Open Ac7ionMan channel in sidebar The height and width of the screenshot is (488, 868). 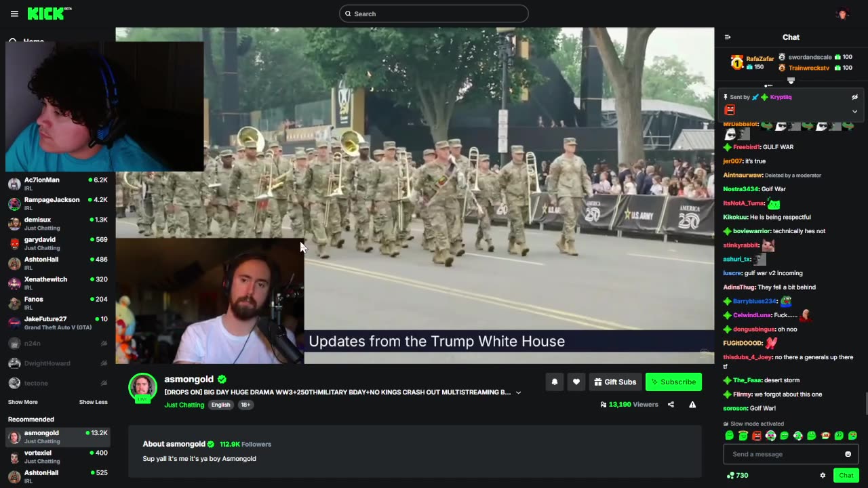[58, 184]
